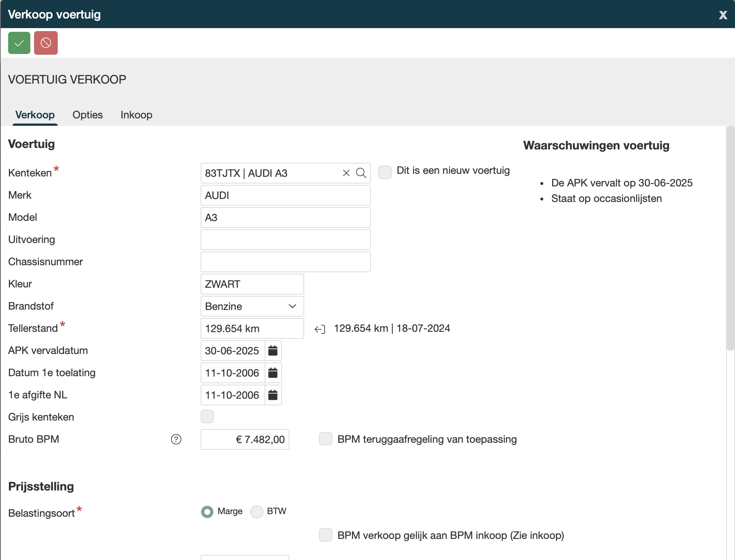The image size is (735, 560).
Task: Check BPM teruggaafregeling van toepassing
Action: pyautogui.click(x=326, y=439)
